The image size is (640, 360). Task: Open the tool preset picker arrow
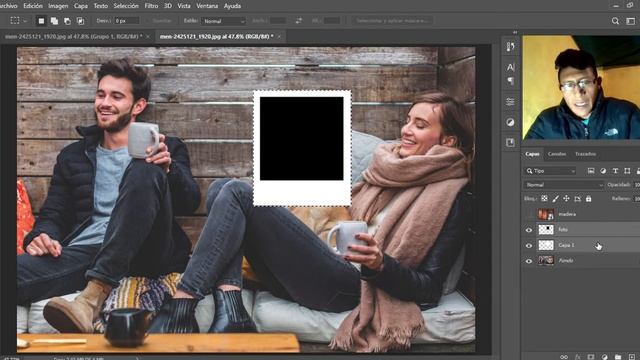pos(25,21)
